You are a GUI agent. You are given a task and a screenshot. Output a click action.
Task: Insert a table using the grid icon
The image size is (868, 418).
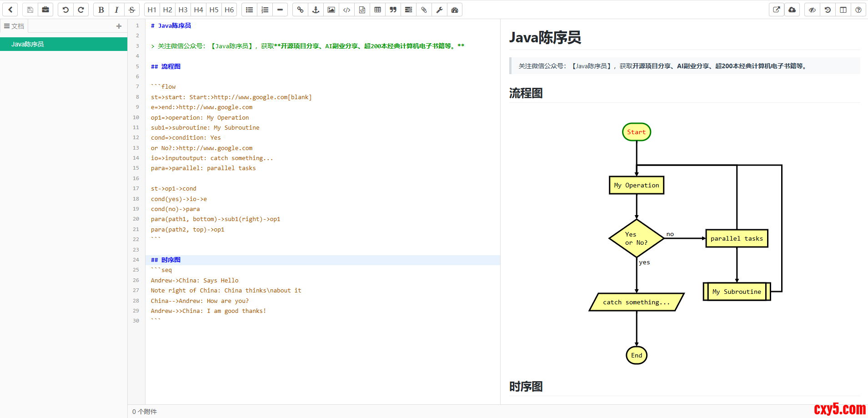377,10
